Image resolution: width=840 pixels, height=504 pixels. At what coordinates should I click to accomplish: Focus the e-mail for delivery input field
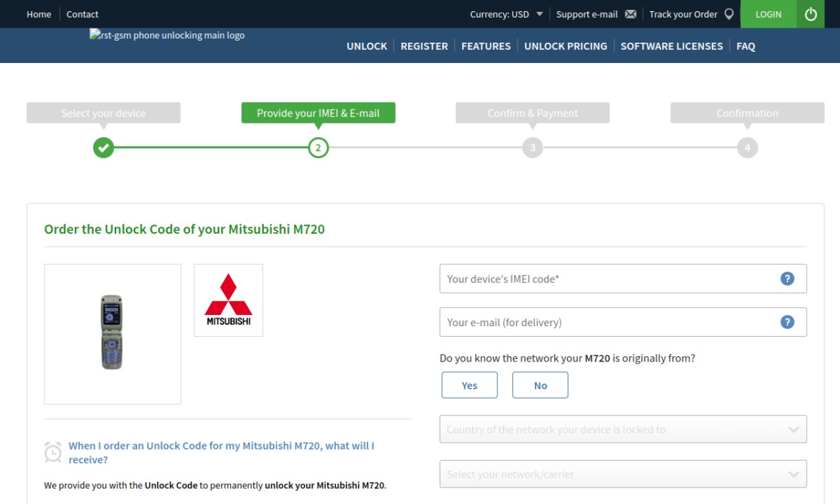623,322
